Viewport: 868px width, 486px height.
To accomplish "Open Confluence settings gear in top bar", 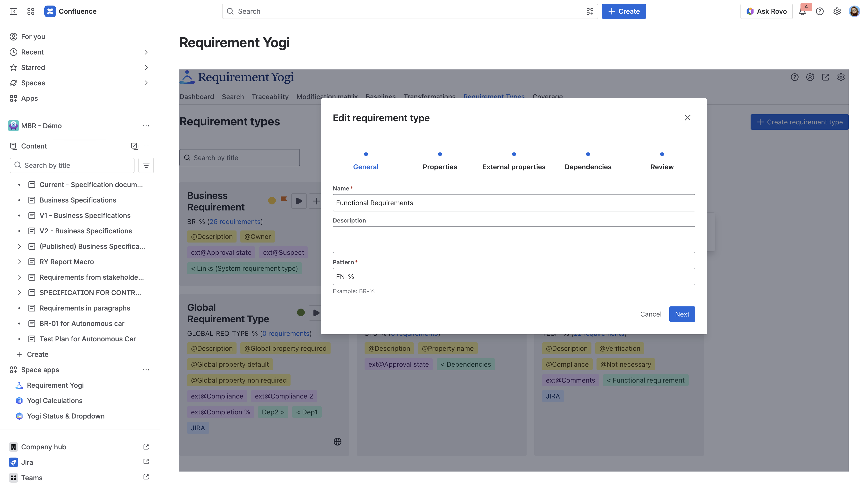I will 837,12.
